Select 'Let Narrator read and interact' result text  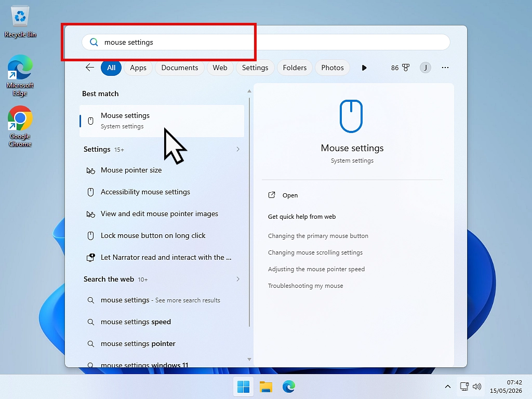pyautogui.click(x=166, y=257)
